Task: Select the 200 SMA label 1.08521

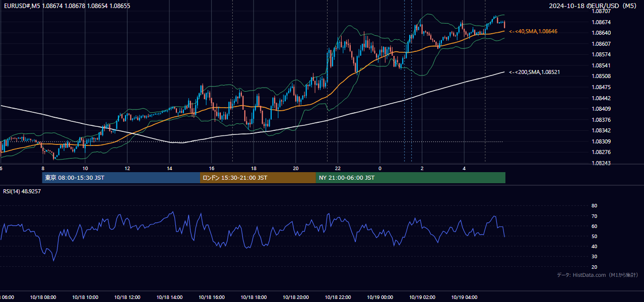Action: tap(534, 72)
